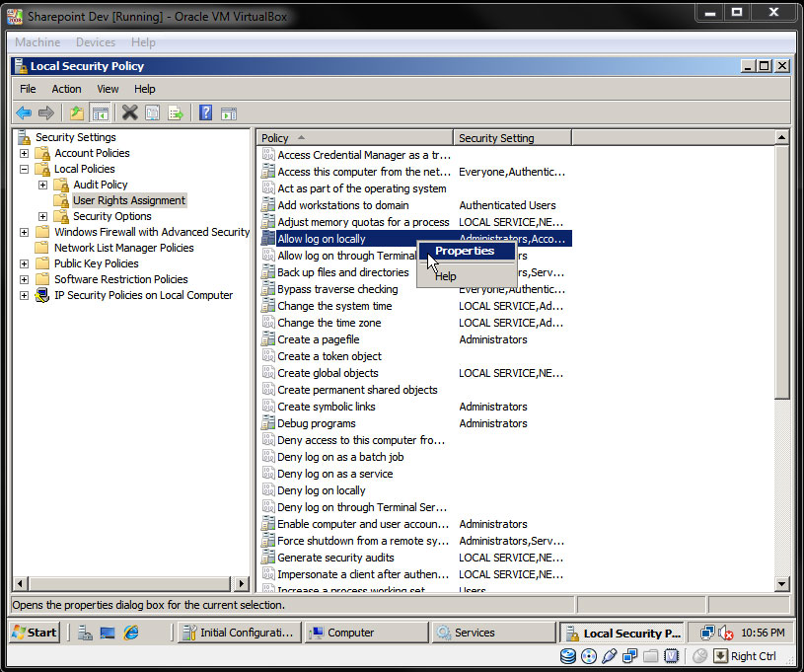Click the VirtualBox USB status icon
This screenshot has height=672, width=804.
609,656
